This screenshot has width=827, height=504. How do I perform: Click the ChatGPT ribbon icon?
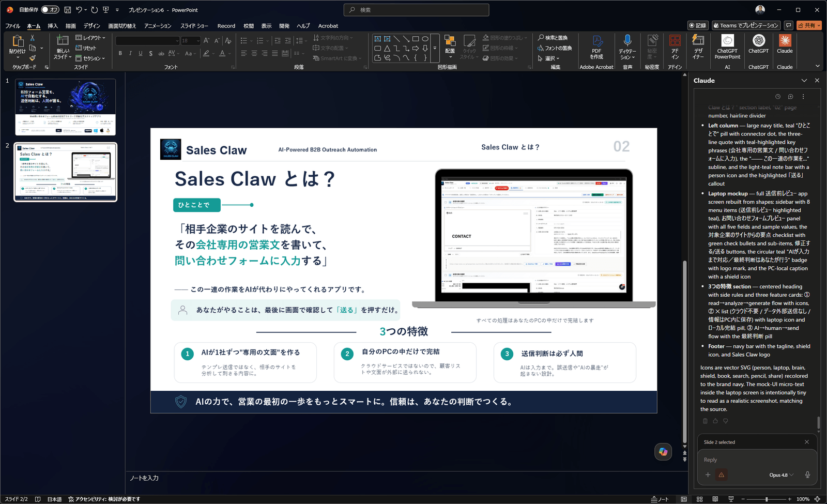758,40
